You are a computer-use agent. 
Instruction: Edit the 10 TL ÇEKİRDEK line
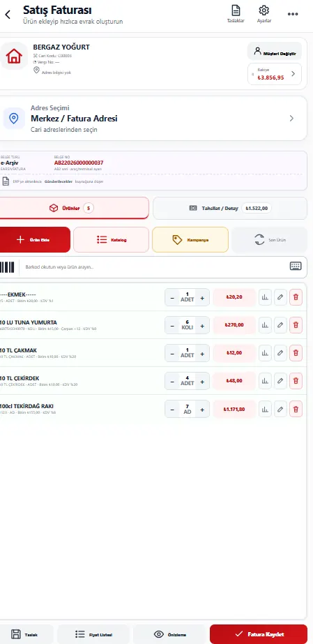click(x=280, y=381)
